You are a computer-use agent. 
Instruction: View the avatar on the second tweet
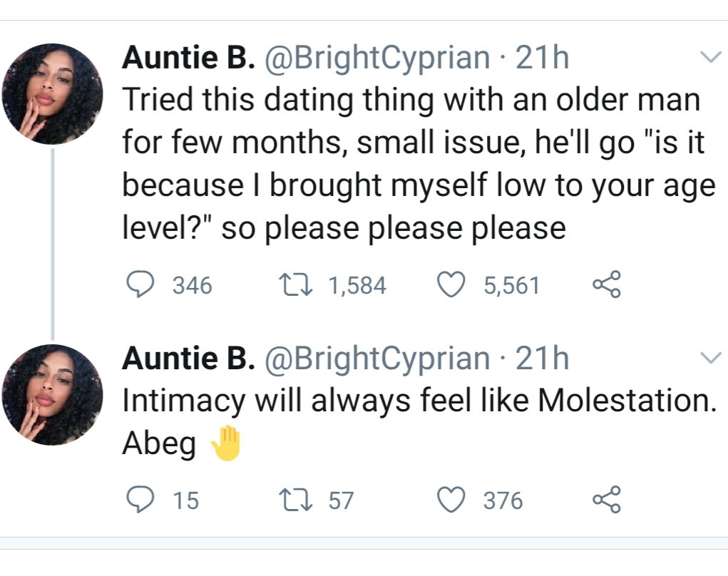[x=52, y=395]
